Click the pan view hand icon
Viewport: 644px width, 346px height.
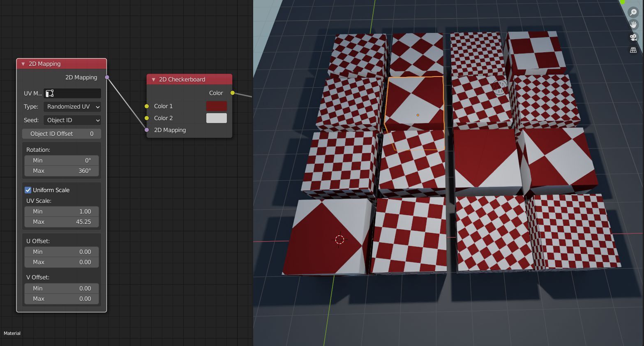pyautogui.click(x=633, y=25)
